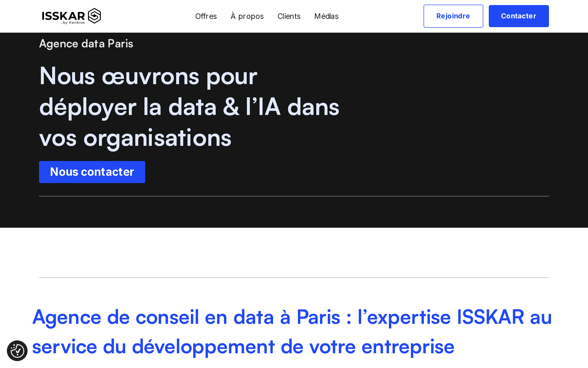Open the Médias menu
588x368 pixels.
326,16
